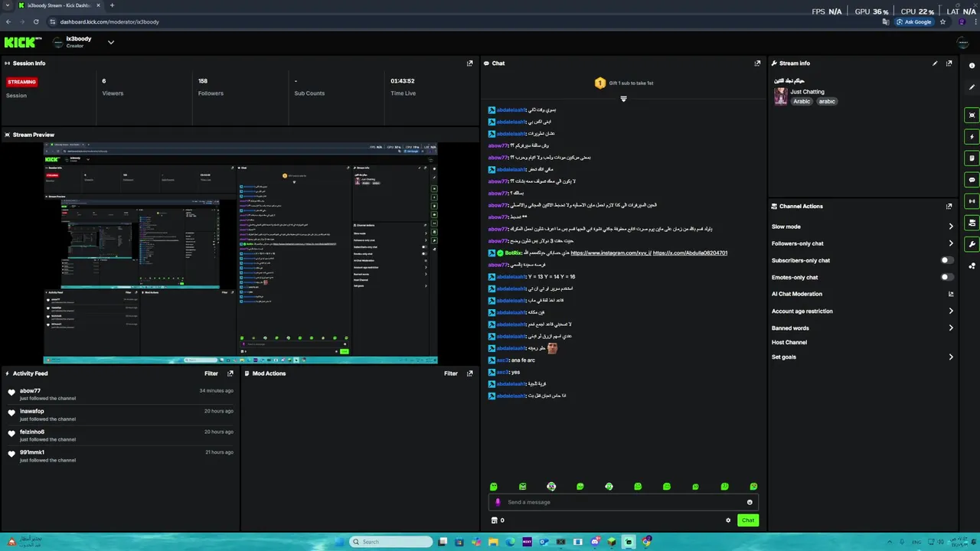Expand Account age restriction settings
This screenshot has width=980, height=551.
(951, 311)
